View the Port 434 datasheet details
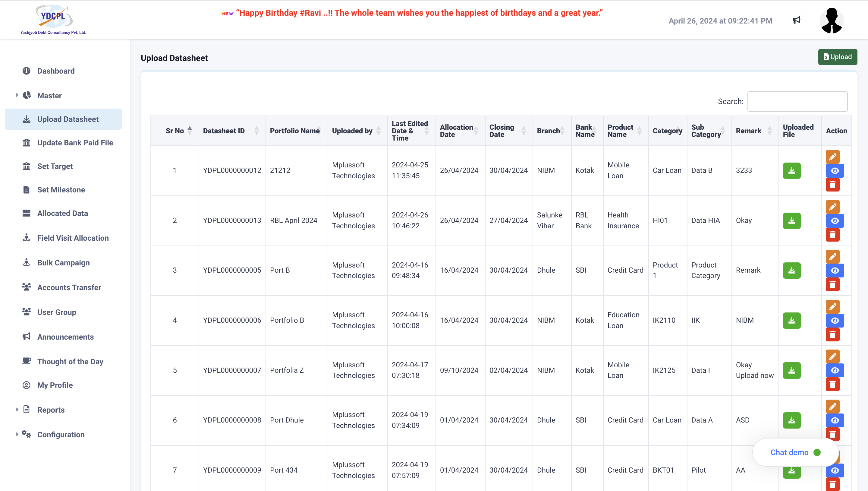 pyautogui.click(x=835, y=470)
